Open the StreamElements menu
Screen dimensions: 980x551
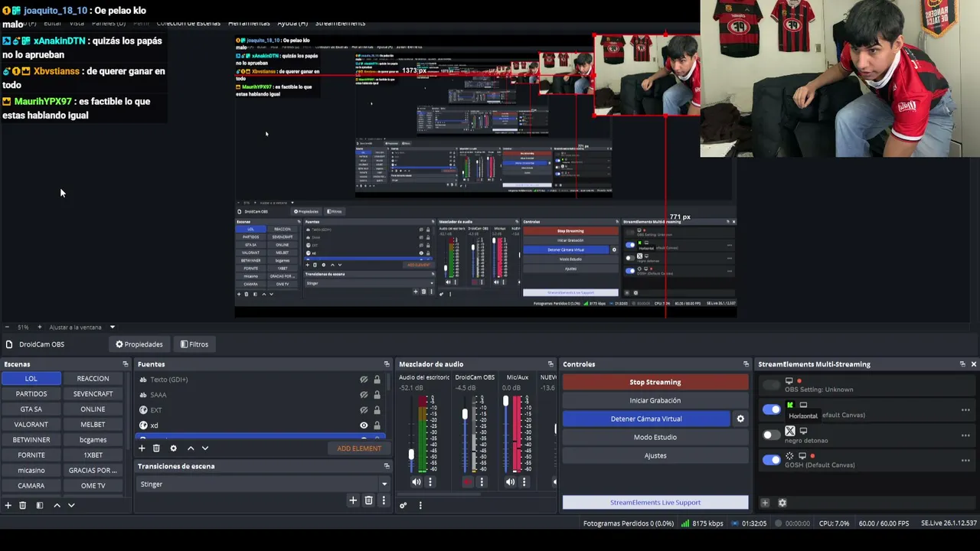tap(340, 23)
